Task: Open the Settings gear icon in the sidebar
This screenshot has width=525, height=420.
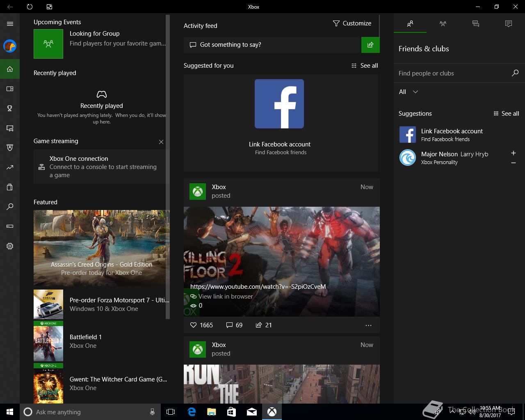Action: pyautogui.click(x=10, y=246)
